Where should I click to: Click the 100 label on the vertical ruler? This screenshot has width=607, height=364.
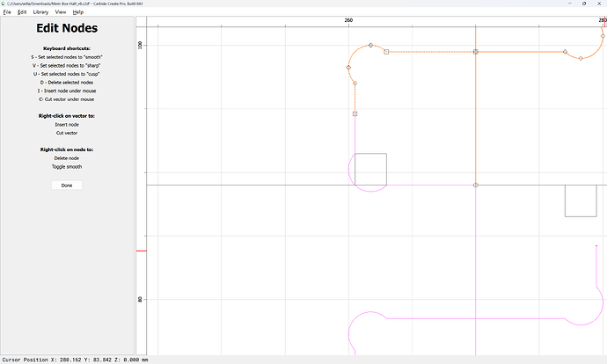point(140,45)
